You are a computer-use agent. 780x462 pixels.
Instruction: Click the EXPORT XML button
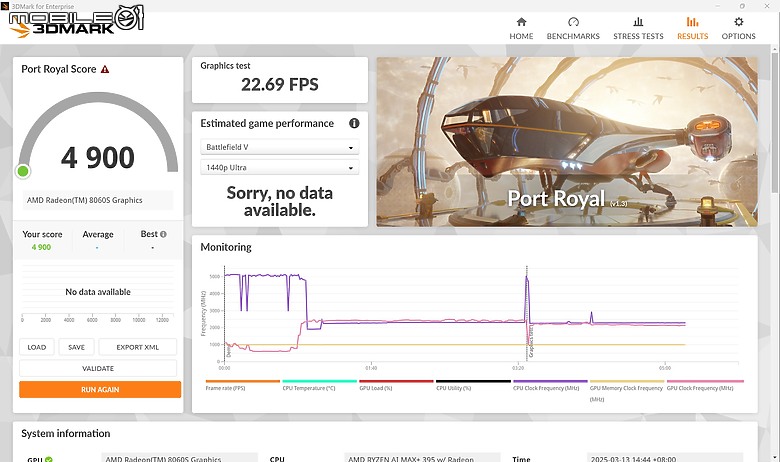click(138, 347)
